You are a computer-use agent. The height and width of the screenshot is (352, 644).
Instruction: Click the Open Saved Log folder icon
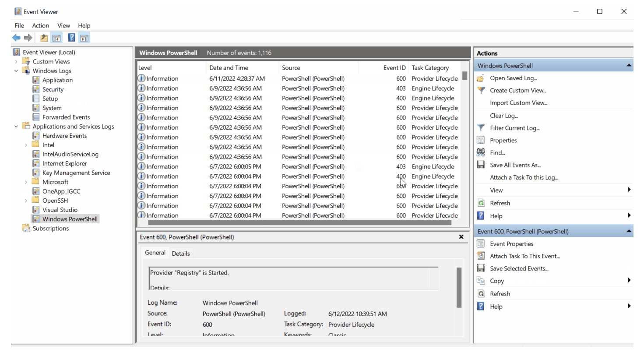tap(481, 78)
